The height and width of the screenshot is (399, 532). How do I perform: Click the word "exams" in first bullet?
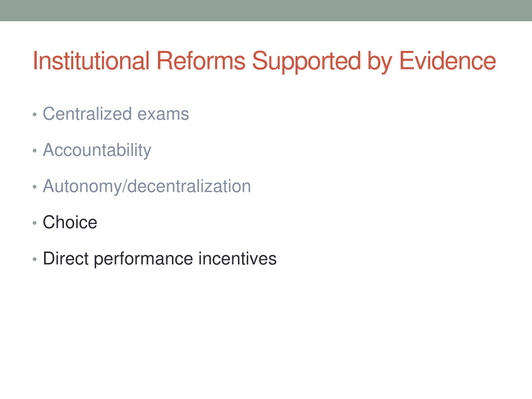point(163,114)
